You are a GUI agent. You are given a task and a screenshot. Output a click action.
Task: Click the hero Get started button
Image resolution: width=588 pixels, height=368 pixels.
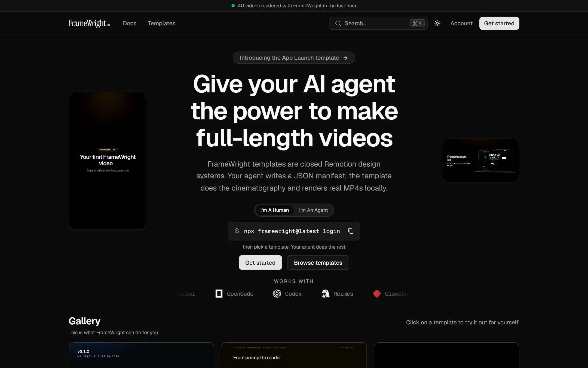click(260, 263)
